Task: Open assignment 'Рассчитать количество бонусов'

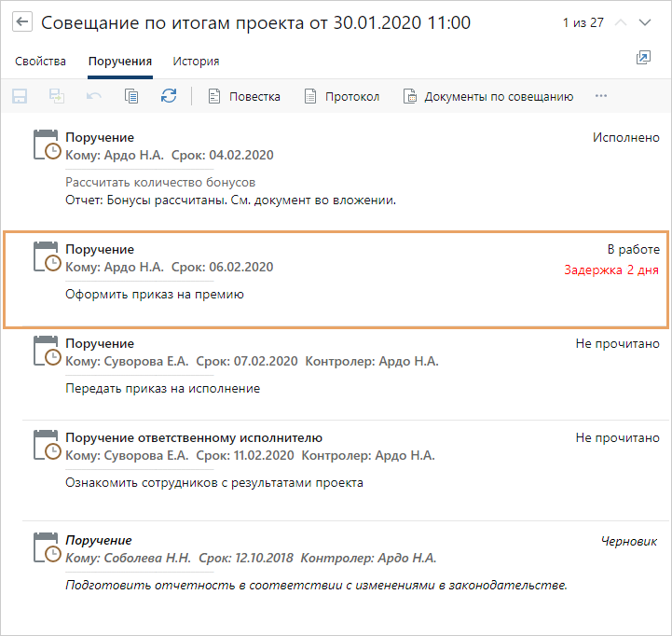Action: [x=160, y=182]
